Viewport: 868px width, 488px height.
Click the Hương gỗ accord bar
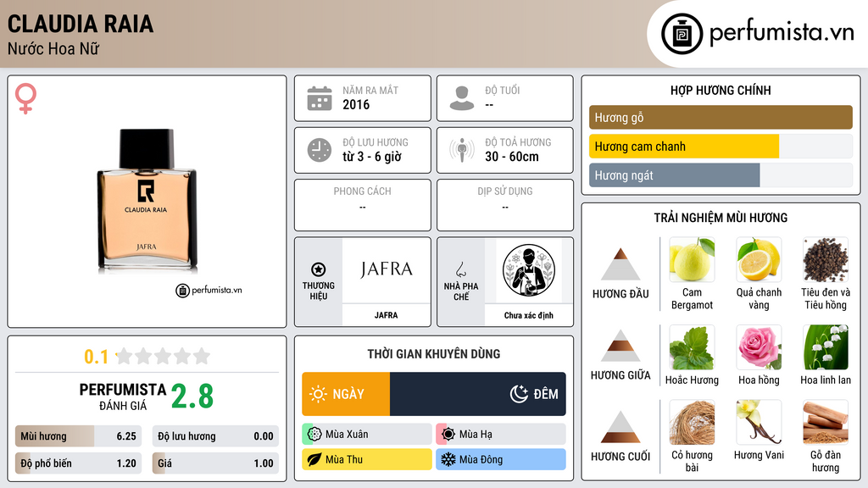[x=721, y=117]
